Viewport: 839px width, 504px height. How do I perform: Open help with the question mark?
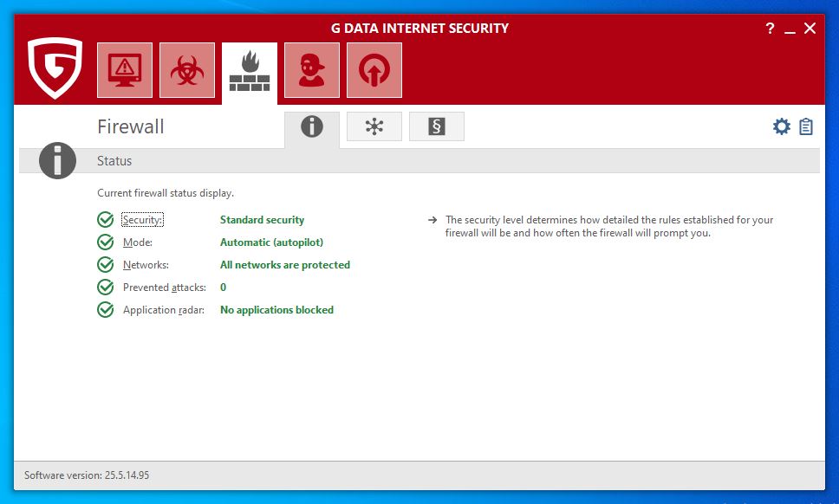pyautogui.click(x=770, y=29)
